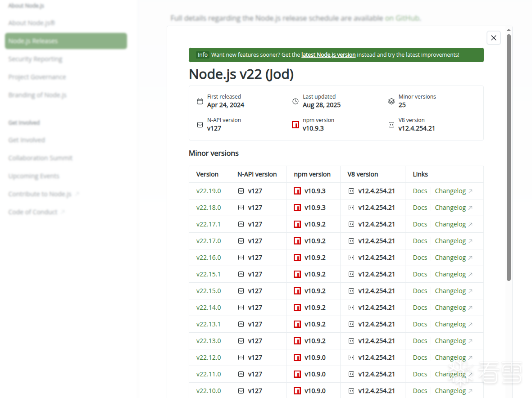Open Docs for v22.18.0

point(420,208)
